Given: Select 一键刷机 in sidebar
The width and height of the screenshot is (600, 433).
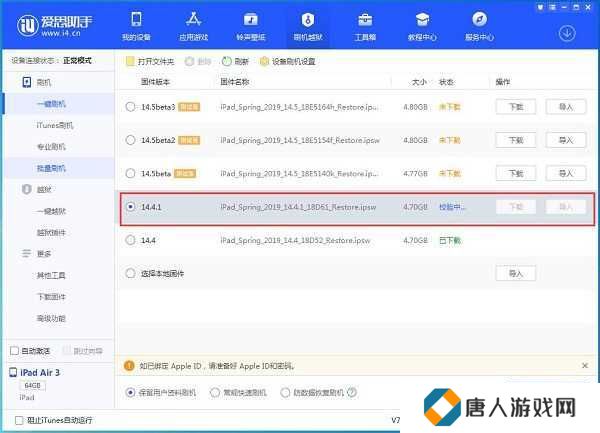Looking at the screenshot, I should (x=51, y=104).
